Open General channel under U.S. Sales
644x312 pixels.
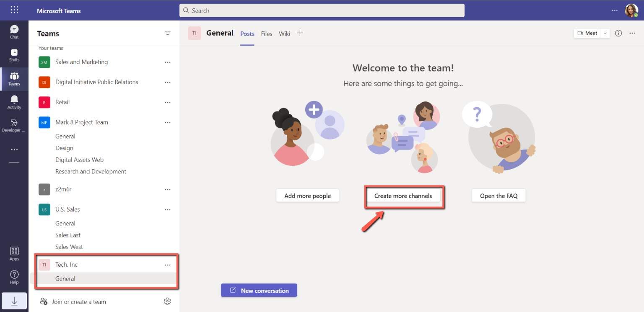pyautogui.click(x=65, y=223)
